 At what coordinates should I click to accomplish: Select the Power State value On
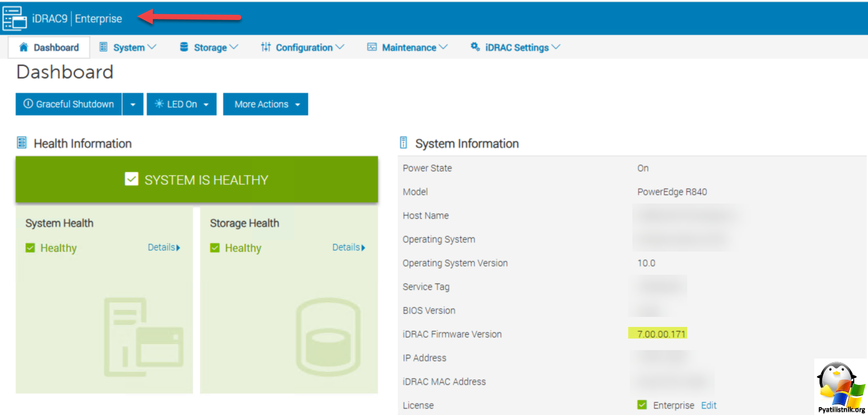click(643, 168)
